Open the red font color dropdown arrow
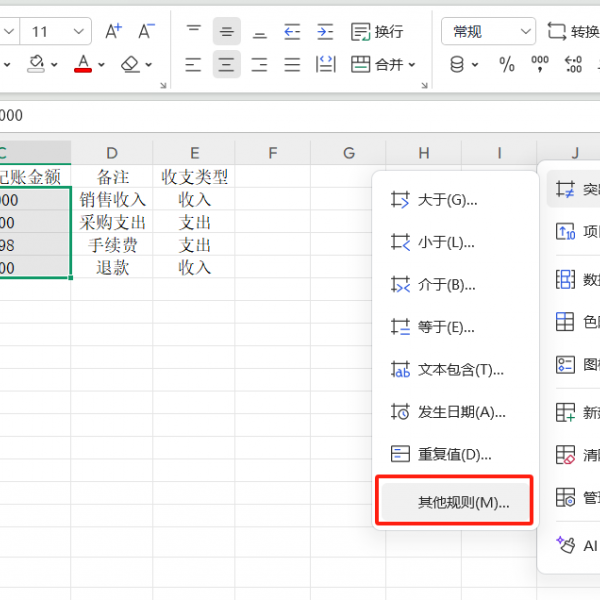The height and width of the screenshot is (600, 600). click(102, 65)
